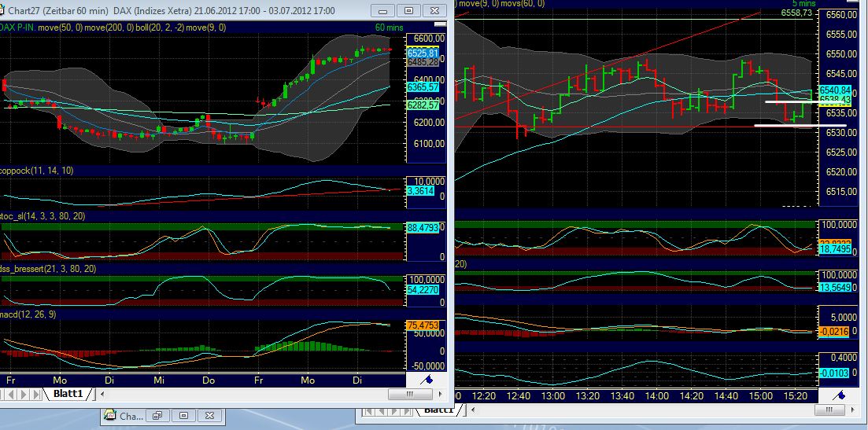Click the 54,2270 dss_bressert value

[x=423, y=289]
